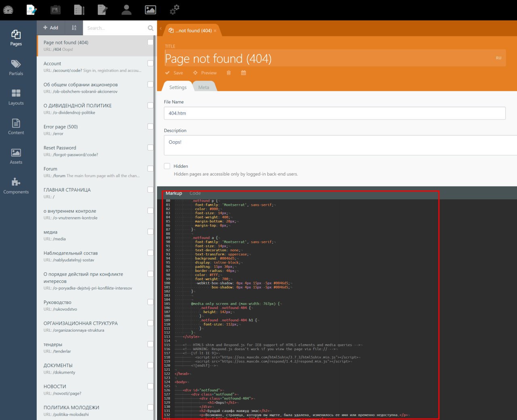Check the медиа page checkbox
The height and width of the screenshot is (420, 517).
[150, 232]
